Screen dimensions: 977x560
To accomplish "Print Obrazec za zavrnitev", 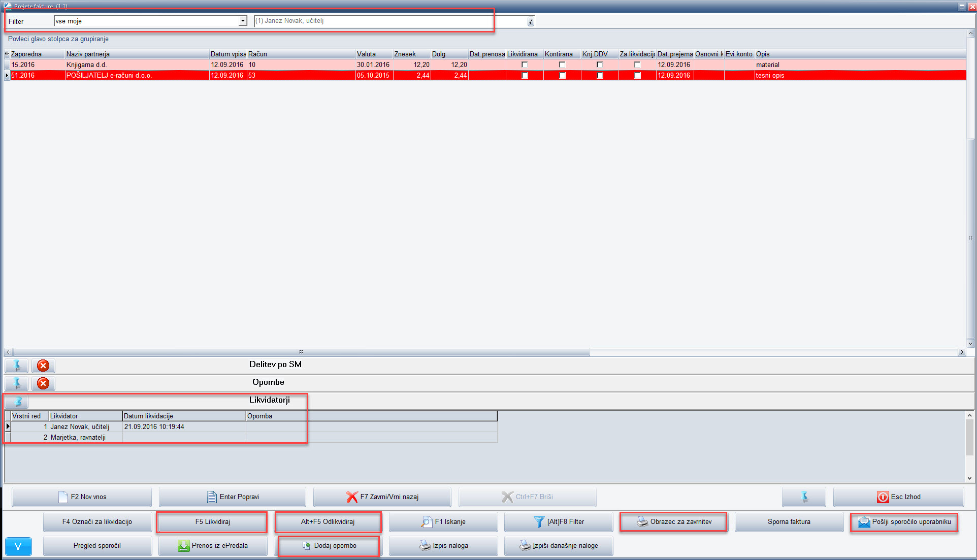I will click(x=674, y=522).
